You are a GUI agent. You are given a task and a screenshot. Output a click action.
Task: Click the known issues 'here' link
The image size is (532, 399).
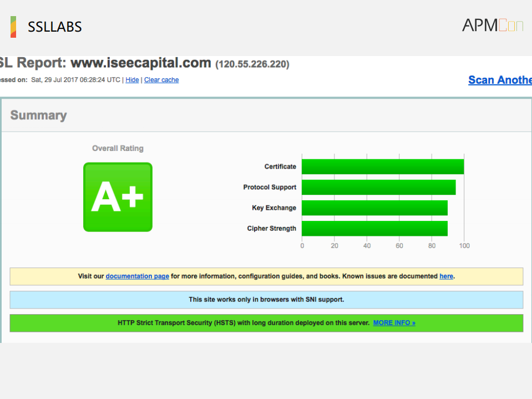tap(446, 276)
